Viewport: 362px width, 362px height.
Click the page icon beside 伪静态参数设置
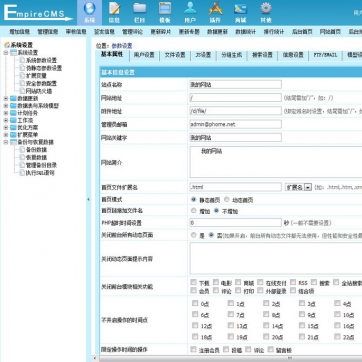(22, 68)
